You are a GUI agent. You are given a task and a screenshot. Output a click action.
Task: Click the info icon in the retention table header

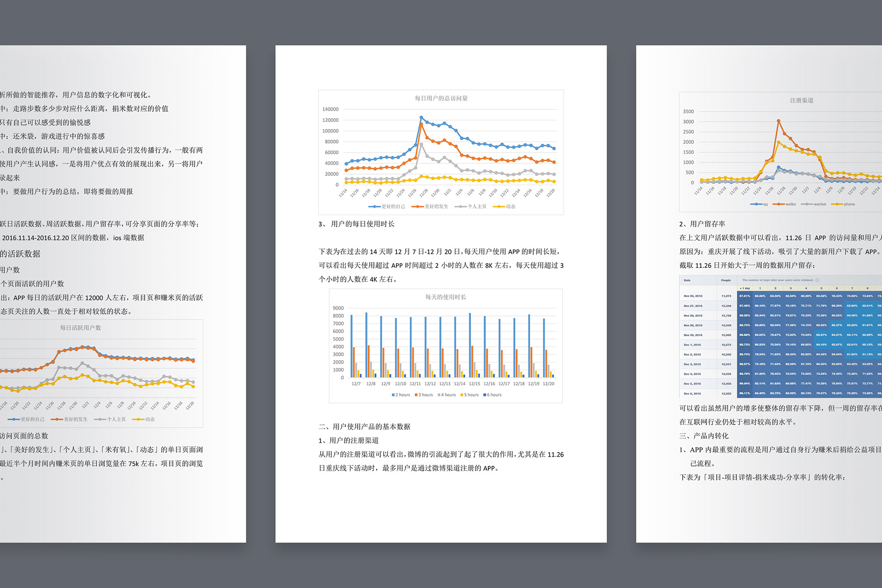(817, 280)
